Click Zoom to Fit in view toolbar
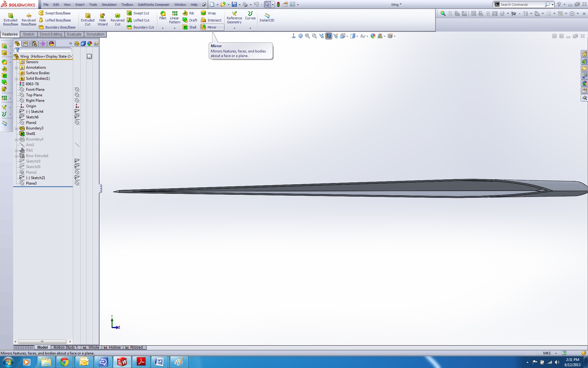This screenshot has width=588, height=368. pyautogui.click(x=307, y=36)
